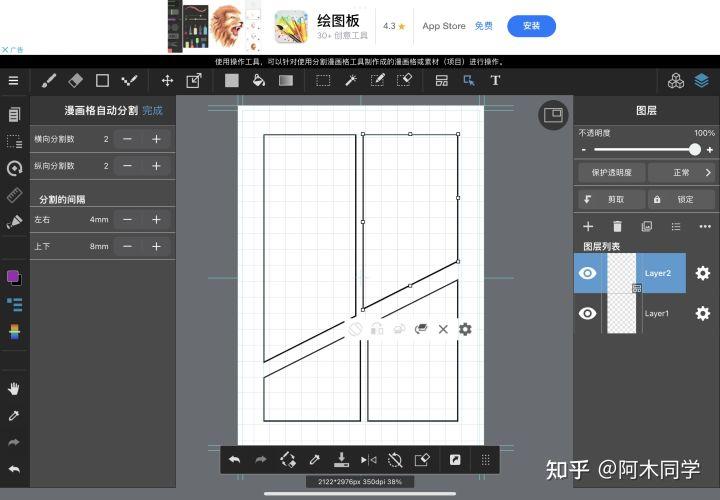This screenshot has width=720, height=500.
Task: Select the dashed rectangle Selection tool
Action: pyautogui.click(x=323, y=81)
